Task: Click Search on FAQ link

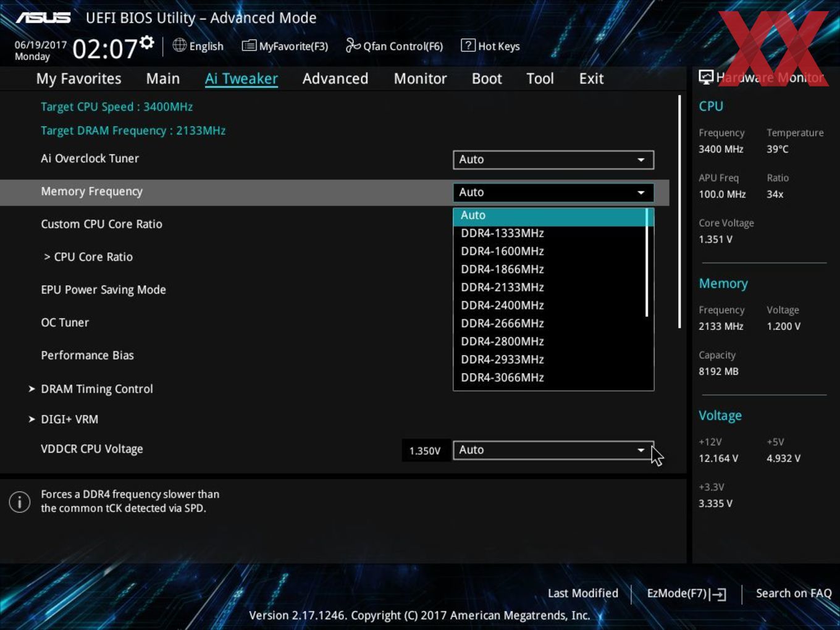Action: (794, 593)
